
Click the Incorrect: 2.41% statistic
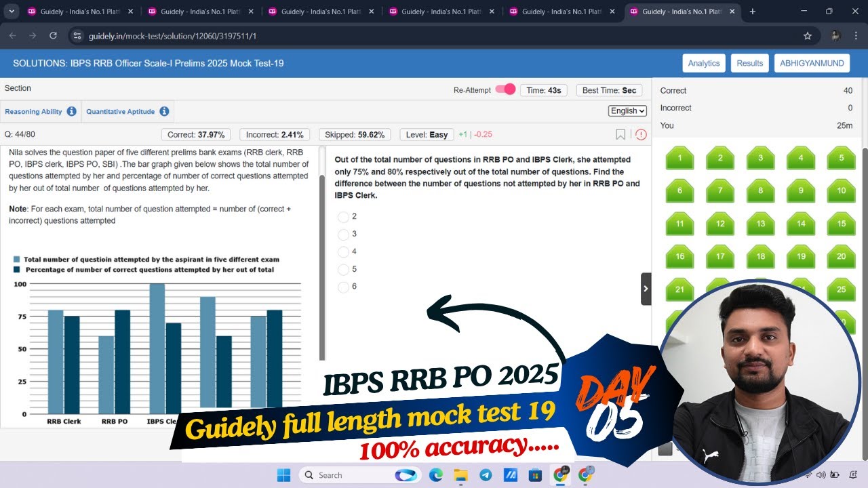tap(275, 135)
